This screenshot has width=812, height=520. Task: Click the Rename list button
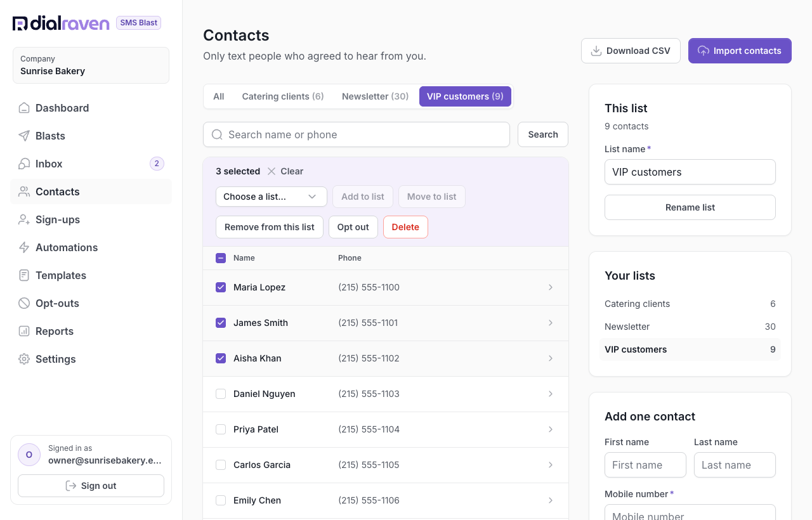[690, 207]
